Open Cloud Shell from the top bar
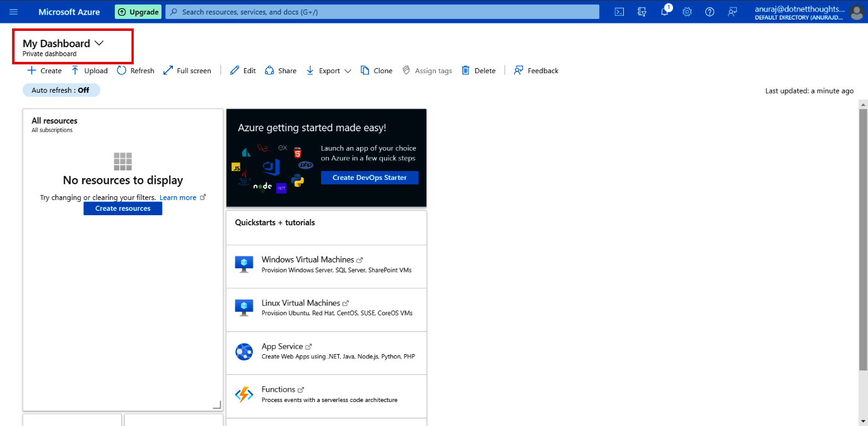This screenshot has width=868, height=426. point(619,12)
